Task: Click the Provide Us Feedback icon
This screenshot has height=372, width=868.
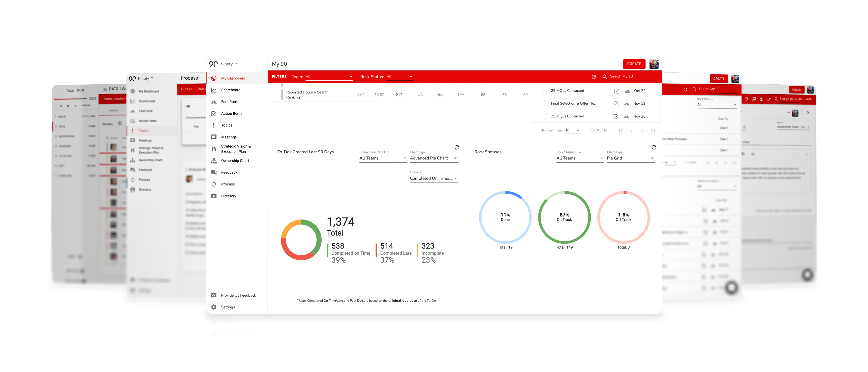Action: (x=214, y=295)
